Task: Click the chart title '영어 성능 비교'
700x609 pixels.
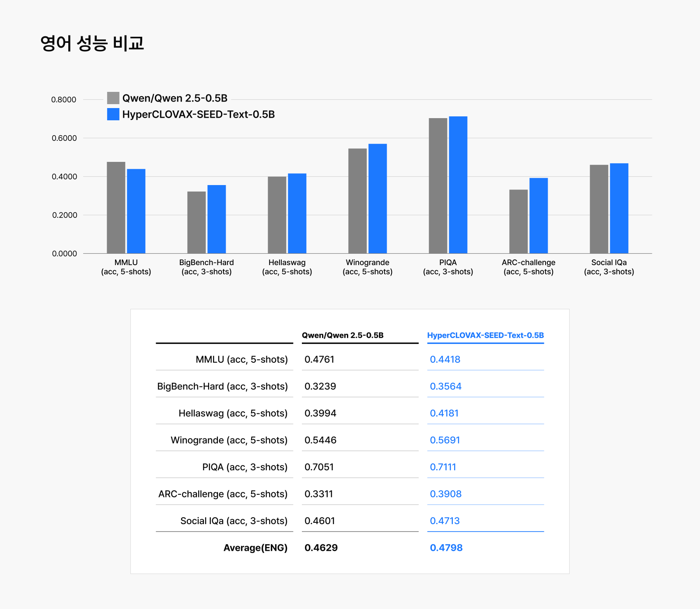Action: pos(92,43)
